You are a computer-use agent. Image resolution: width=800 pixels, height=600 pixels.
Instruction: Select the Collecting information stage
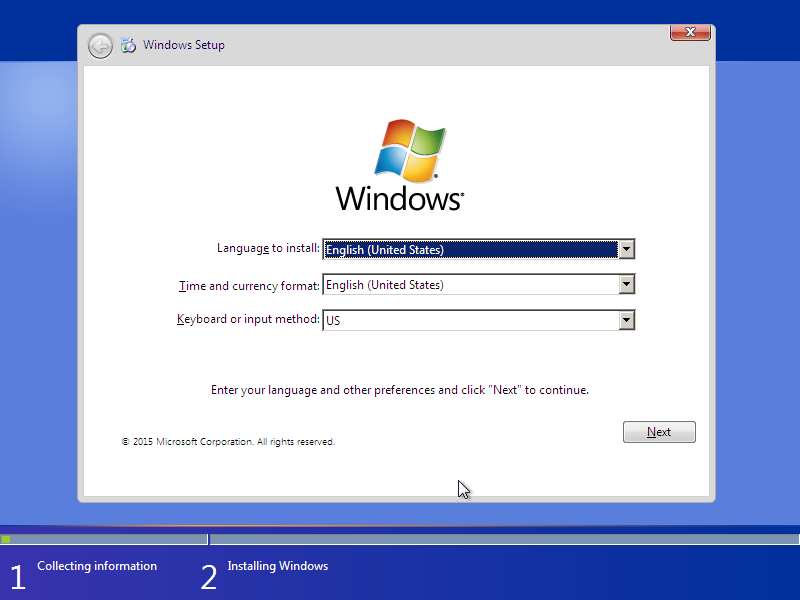coord(96,566)
